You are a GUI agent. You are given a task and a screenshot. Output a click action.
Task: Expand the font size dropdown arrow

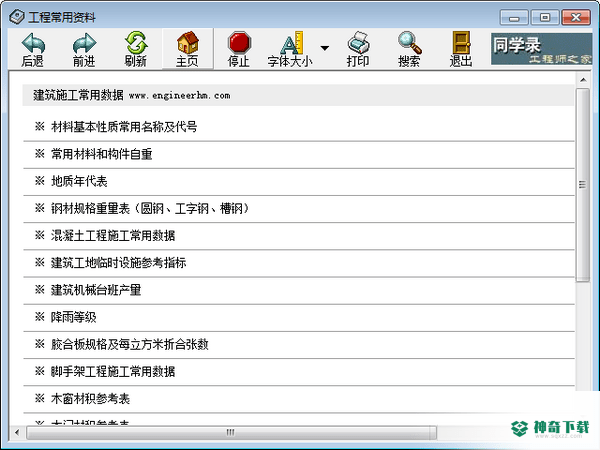tap(324, 48)
